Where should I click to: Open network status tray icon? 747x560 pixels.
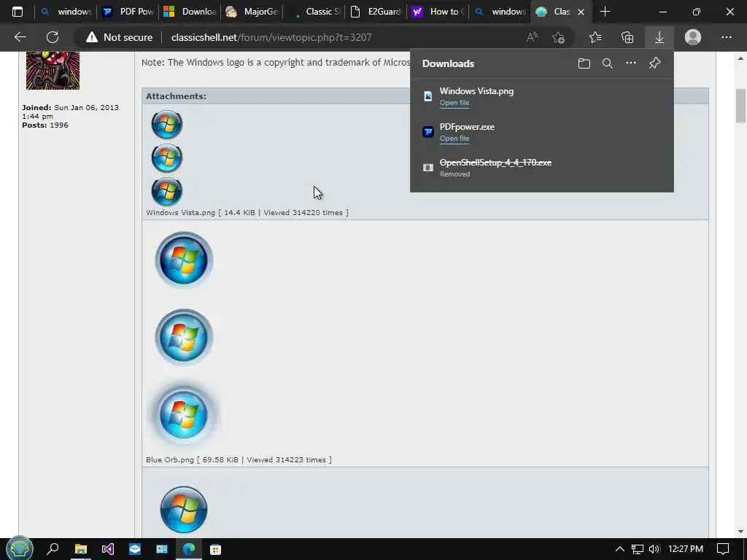637,549
